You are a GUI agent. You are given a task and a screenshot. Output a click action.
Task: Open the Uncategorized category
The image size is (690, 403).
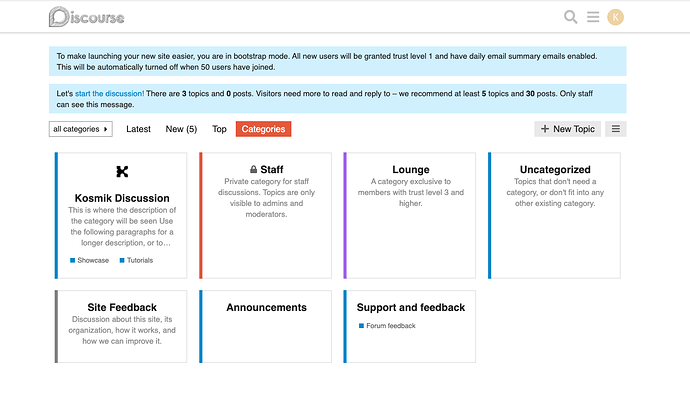555,169
